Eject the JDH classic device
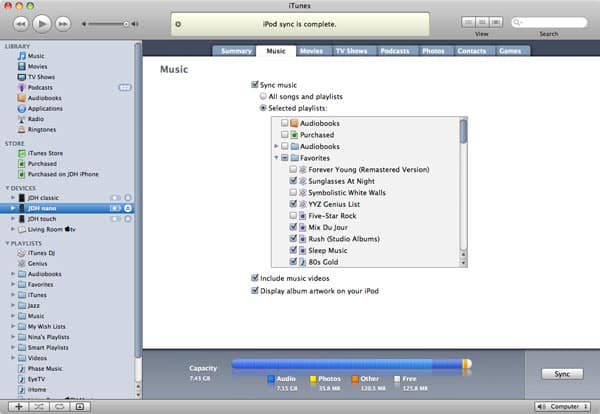This screenshot has width=600, height=414. 128,198
